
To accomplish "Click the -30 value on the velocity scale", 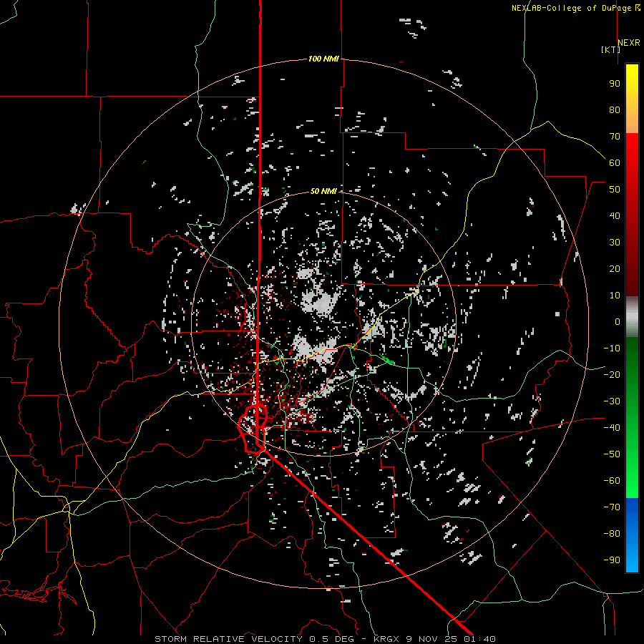I will click(612, 401).
